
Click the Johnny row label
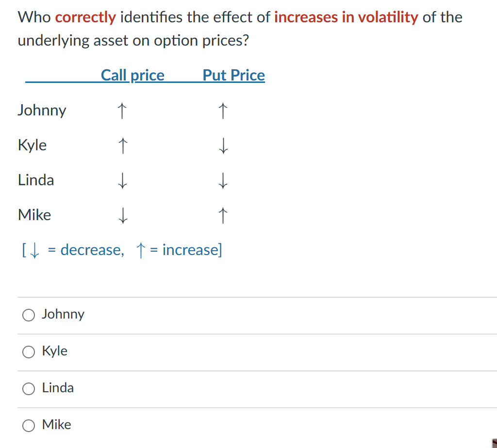[42, 111]
